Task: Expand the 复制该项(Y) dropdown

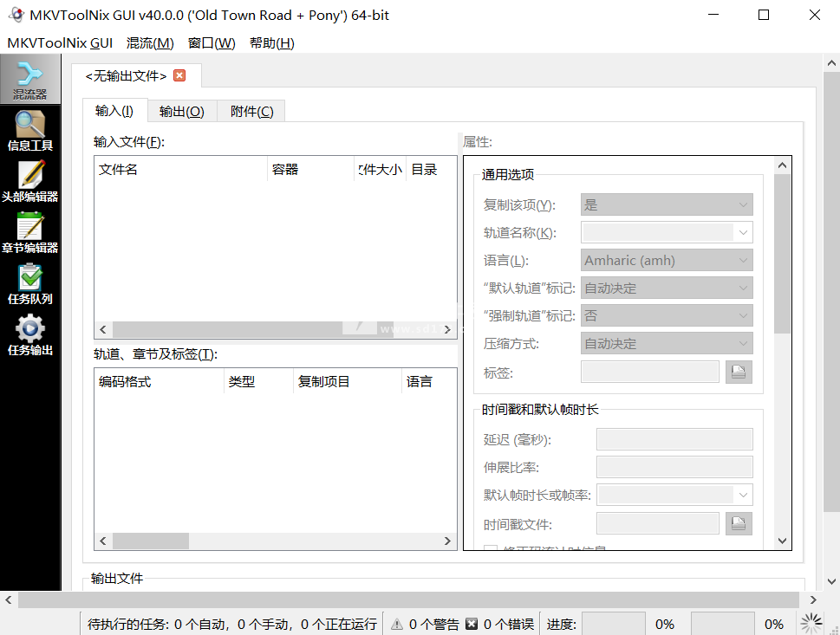Action: pos(667,204)
